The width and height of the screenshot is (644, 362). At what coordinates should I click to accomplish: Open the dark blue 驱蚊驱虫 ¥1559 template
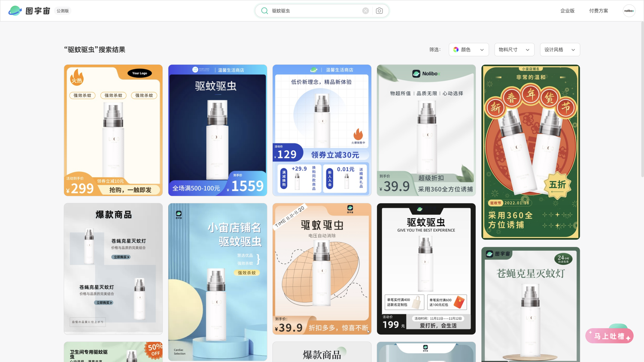(x=218, y=130)
